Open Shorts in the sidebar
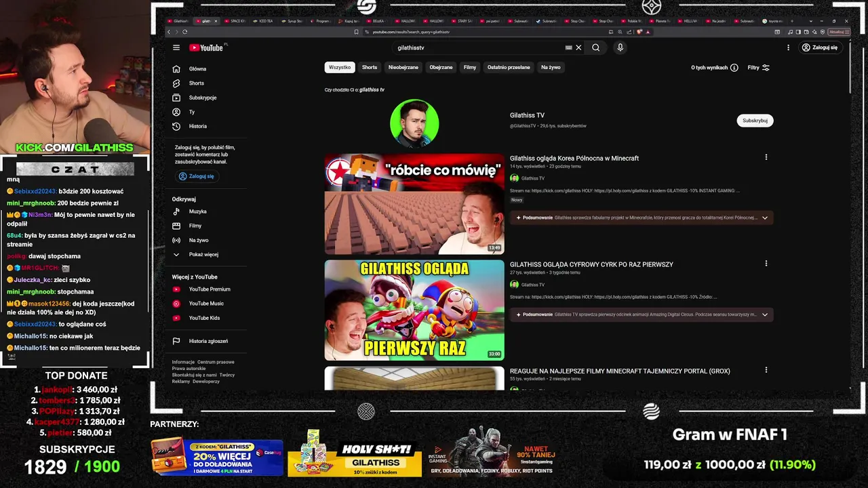Image resolution: width=868 pixels, height=488 pixels. (197, 83)
